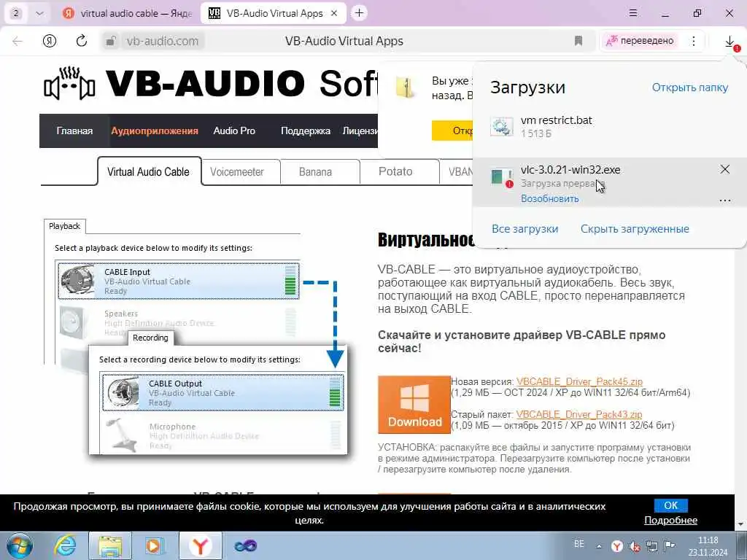Open the Yandex home button
Screen dimensions: 747x560
50,41
